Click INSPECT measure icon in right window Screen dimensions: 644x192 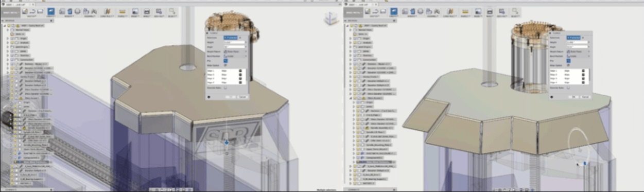[x=465, y=11]
